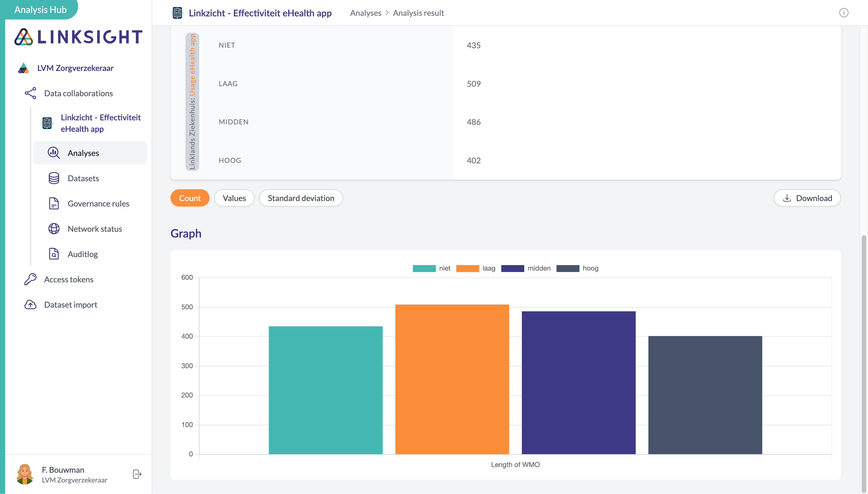This screenshot has height=494, width=868.
Task: Click the Analyses breadcrumb link
Action: tap(365, 13)
